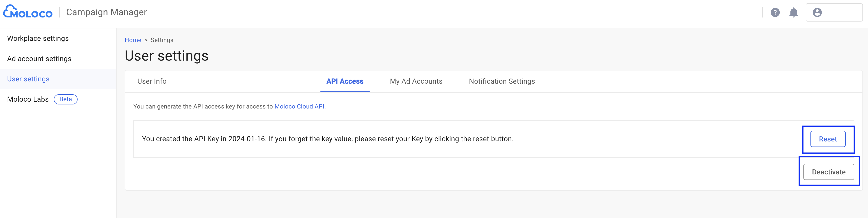Switch to My Ad Accounts tab

[416, 81]
